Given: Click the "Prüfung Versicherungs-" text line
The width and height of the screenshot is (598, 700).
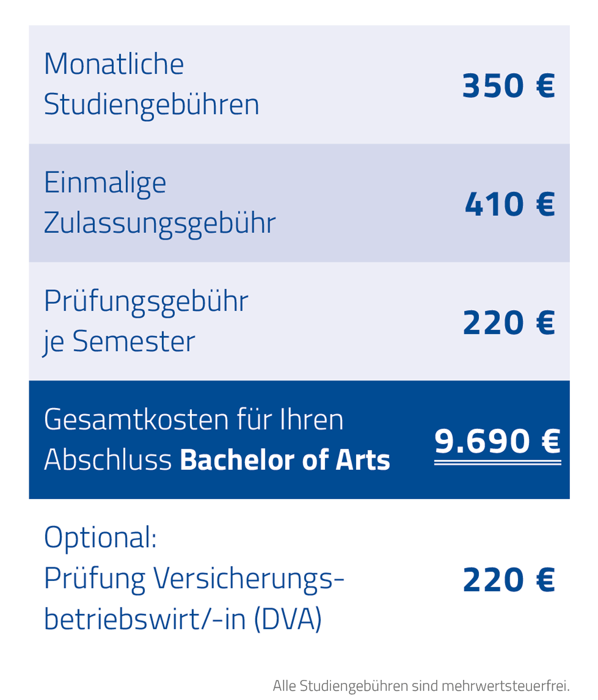Looking at the screenshot, I should point(194,578).
